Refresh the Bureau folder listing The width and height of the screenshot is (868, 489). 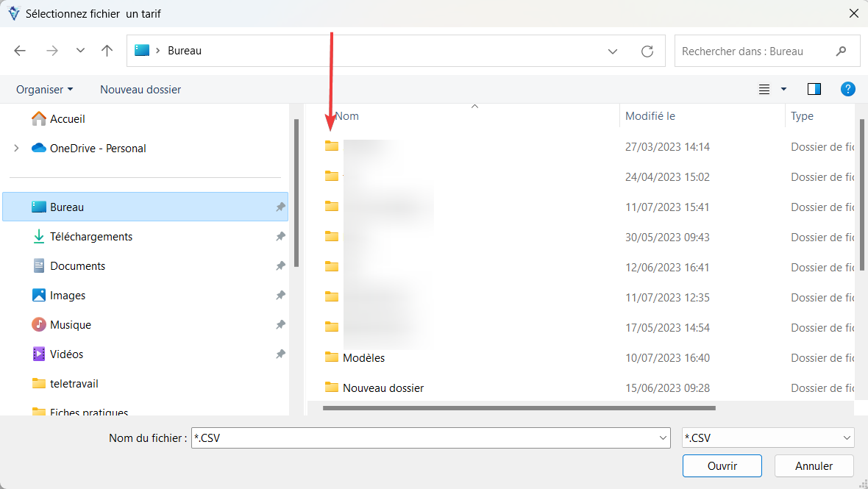point(647,51)
